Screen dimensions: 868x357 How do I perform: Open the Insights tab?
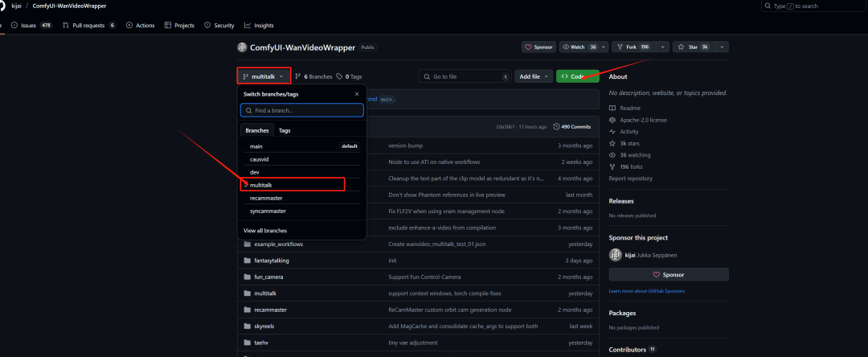pyautogui.click(x=259, y=26)
